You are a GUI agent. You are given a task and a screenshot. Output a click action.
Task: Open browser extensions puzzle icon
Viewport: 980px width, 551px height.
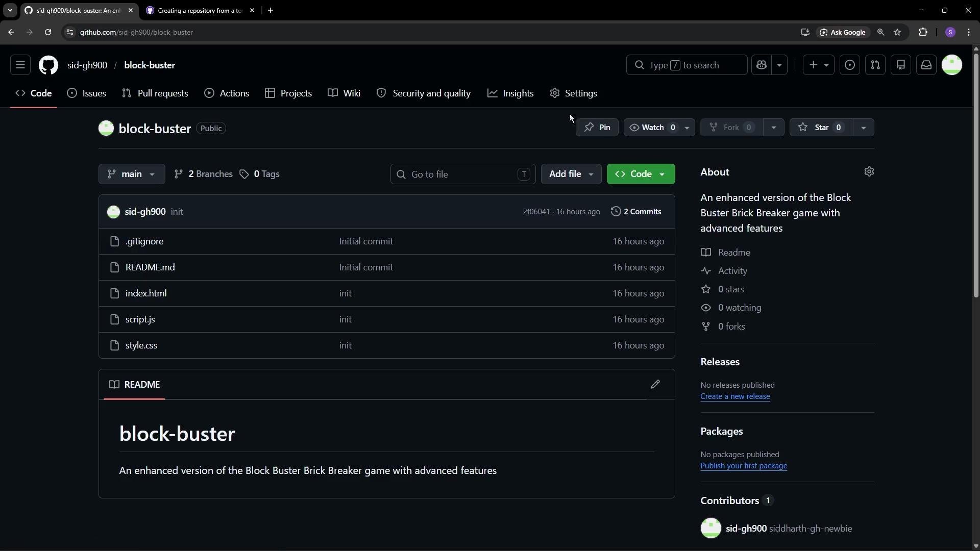[x=923, y=32]
